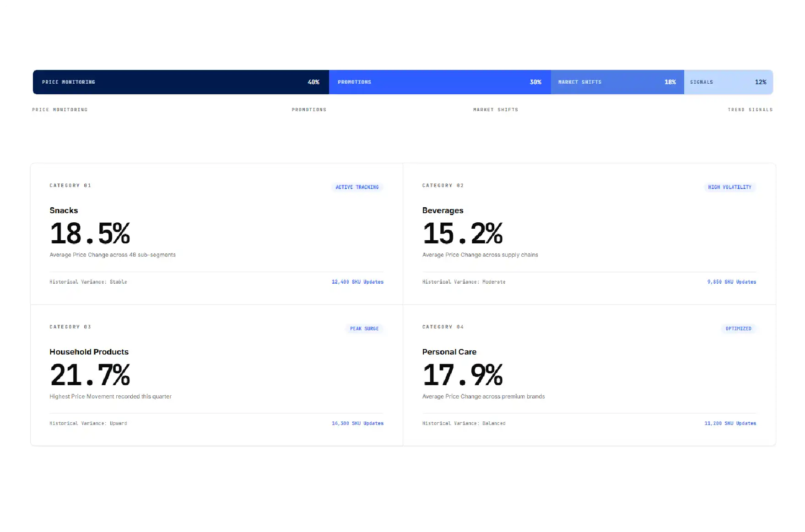Open the 9,850 SKU Updates link
Screen dimensions: 805x532
731,282
